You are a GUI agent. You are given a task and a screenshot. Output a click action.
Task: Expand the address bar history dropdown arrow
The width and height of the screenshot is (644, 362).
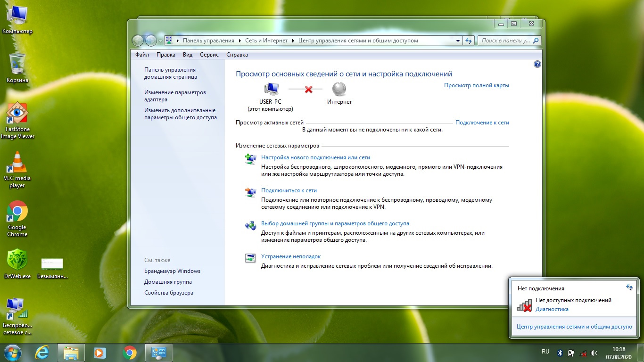(458, 41)
